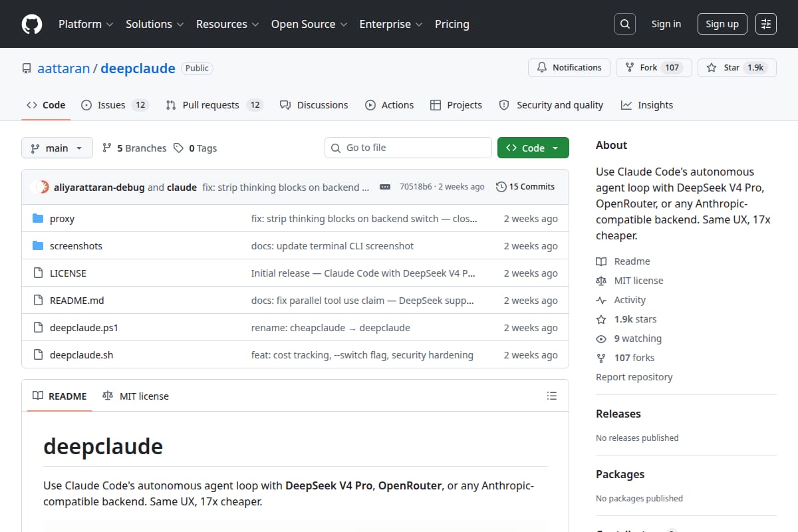This screenshot has height=532, width=798.
Task: Open the Pricing page link in header
Action: 452,24
